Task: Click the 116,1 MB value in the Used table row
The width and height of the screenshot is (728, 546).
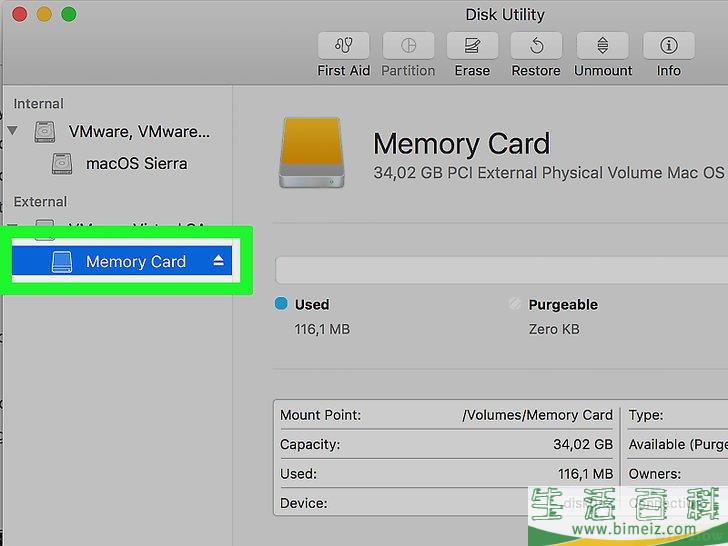Action: pyautogui.click(x=585, y=474)
